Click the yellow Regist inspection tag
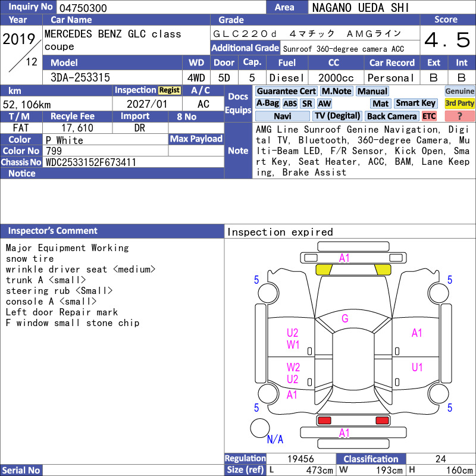Viewport: 476px width, 476px height. [x=170, y=90]
